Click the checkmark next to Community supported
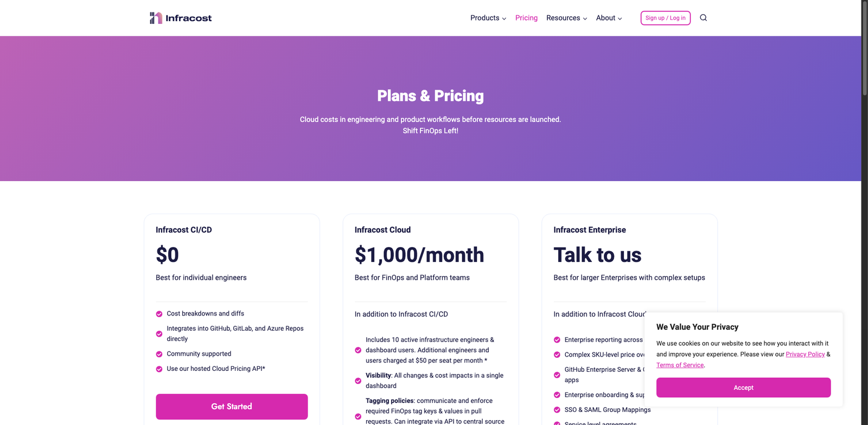The width and height of the screenshot is (868, 425). (x=158, y=353)
